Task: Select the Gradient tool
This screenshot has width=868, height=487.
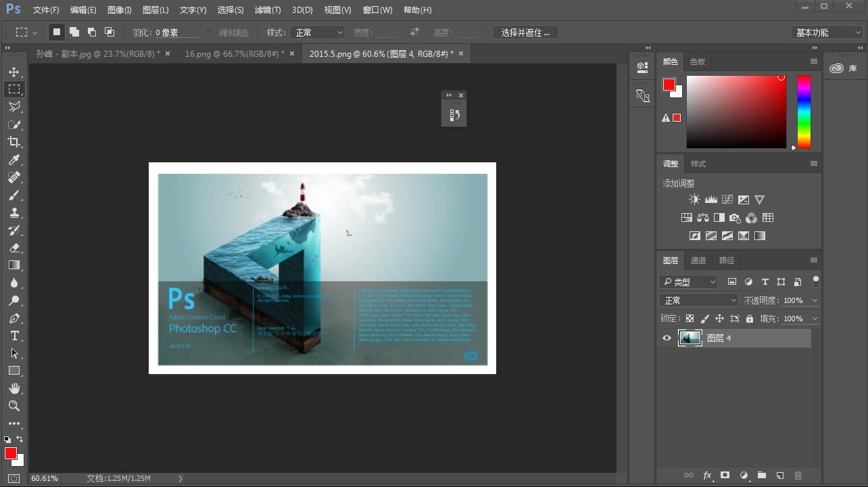Action: (14, 265)
